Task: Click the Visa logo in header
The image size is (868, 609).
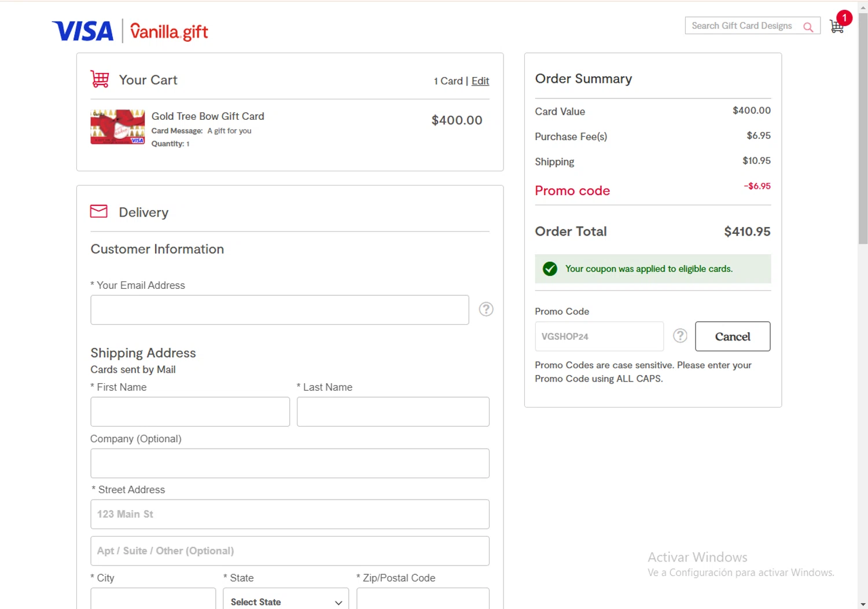Action: tap(83, 31)
